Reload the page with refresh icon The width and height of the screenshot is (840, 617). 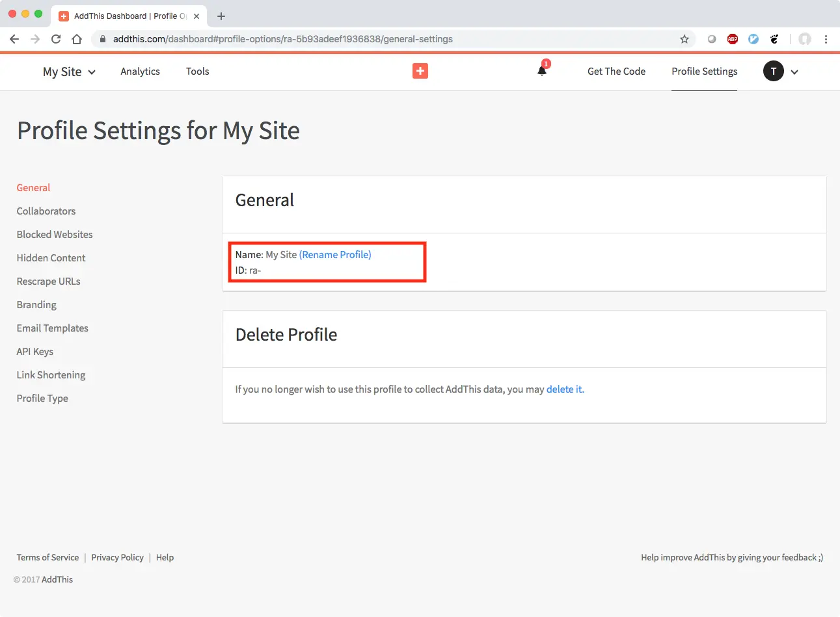pos(56,39)
